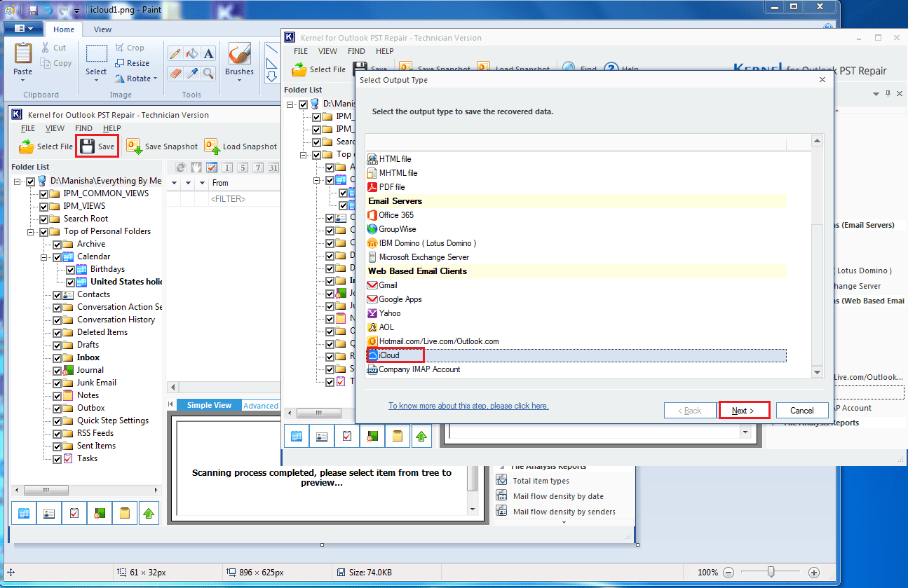Toggle the Contacts folder checkbox in left tree

pyautogui.click(x=57, y=294)
